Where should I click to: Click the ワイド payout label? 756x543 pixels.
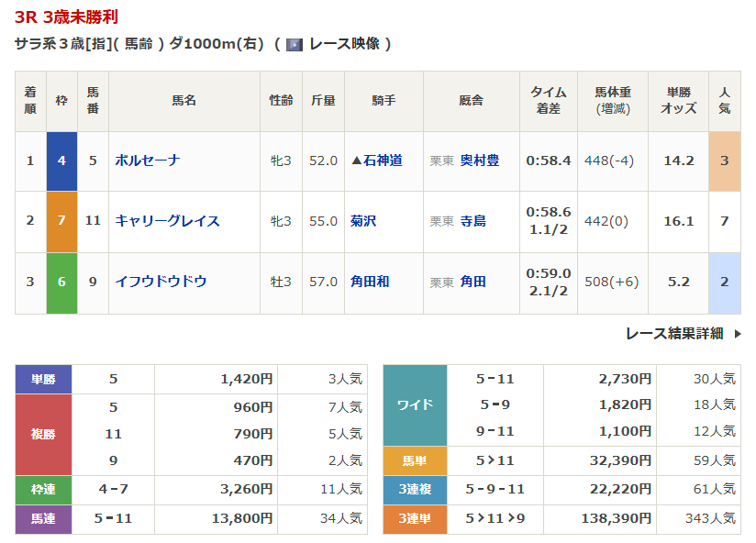point(415,404)
